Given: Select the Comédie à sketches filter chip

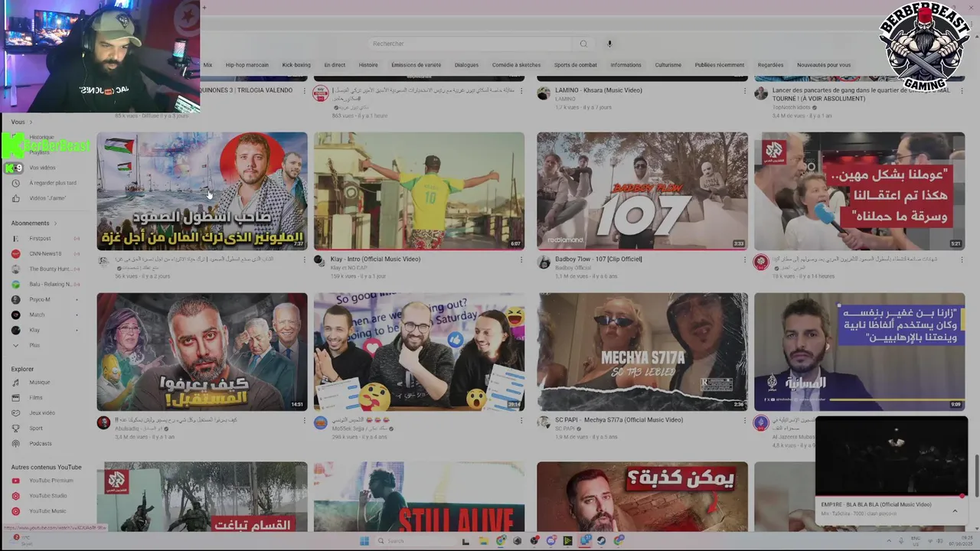Looking at the screenshot, I should (516, 65).
